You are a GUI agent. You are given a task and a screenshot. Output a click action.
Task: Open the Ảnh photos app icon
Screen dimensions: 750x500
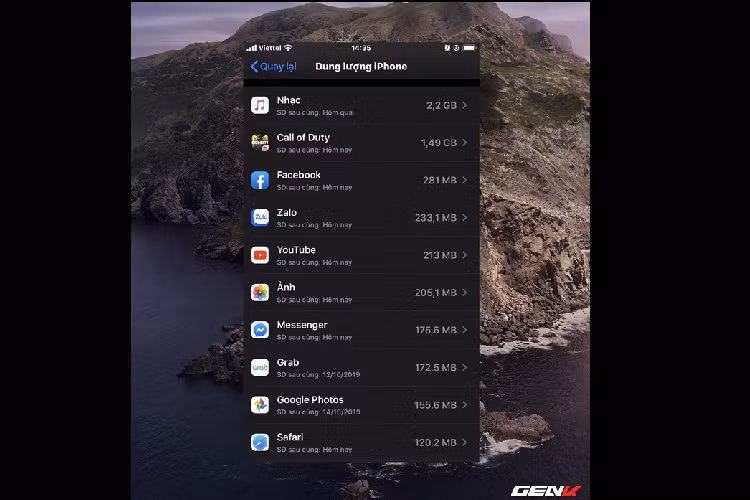tap(260, 292)
